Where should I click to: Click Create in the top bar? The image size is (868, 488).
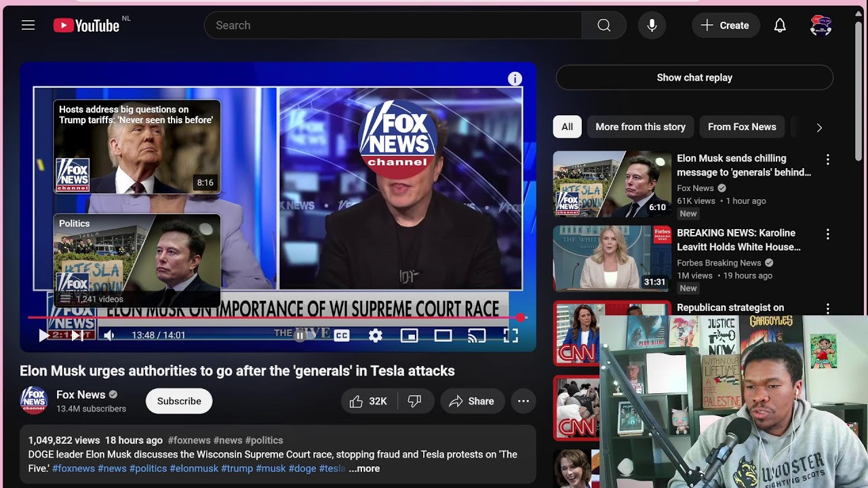click(x=725, y=26)
